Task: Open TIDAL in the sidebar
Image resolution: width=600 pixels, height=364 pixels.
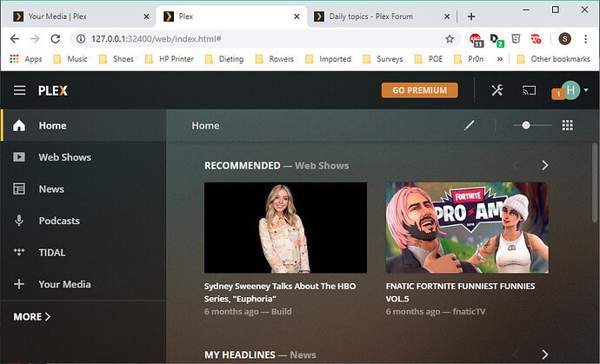Action: (83, 252)
